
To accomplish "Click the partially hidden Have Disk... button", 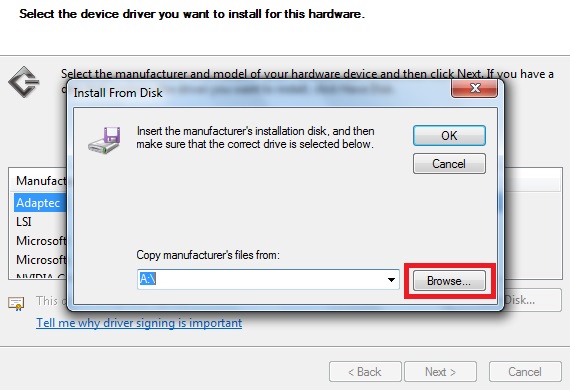I will click(x=533, y=300).
